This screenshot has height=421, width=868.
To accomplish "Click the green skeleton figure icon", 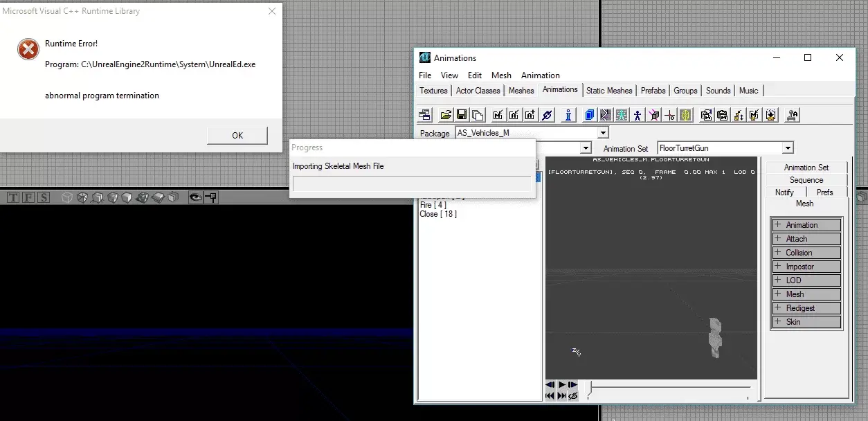I will 622,115.
